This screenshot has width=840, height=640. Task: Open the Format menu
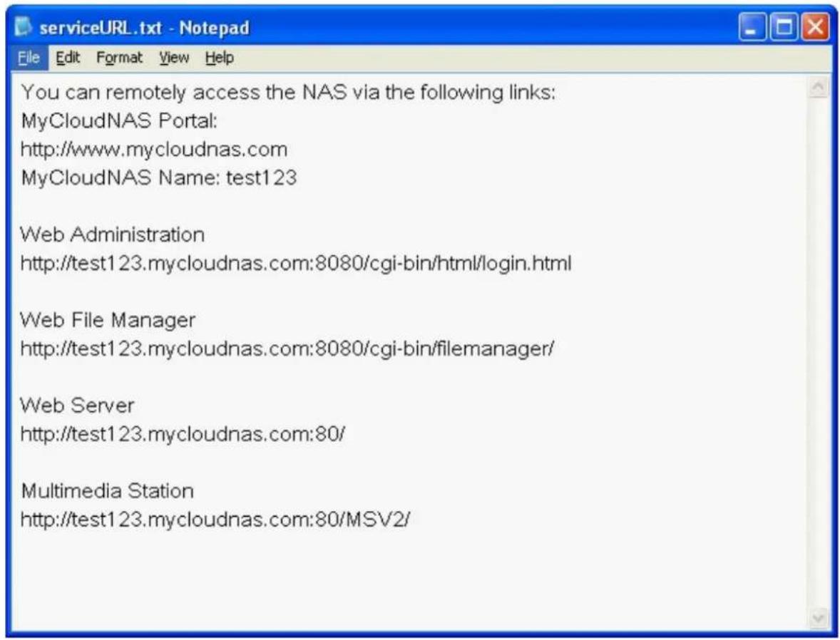click(120, 57)
